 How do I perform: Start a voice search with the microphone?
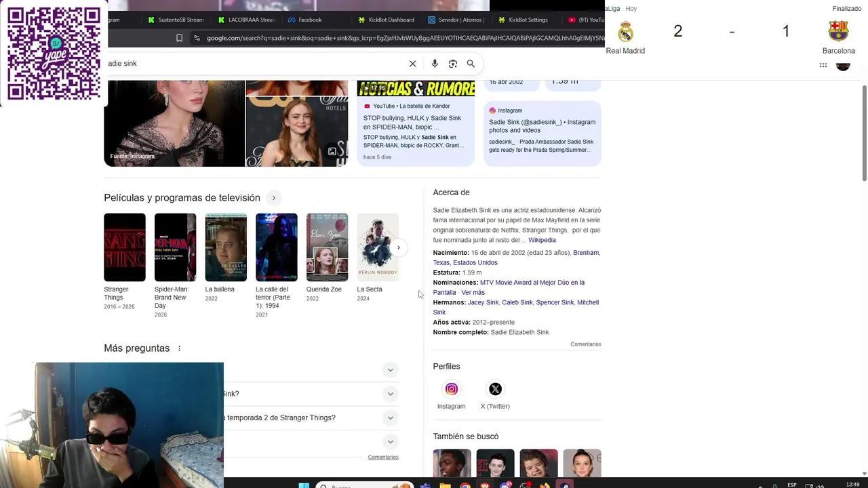(435, 64)
